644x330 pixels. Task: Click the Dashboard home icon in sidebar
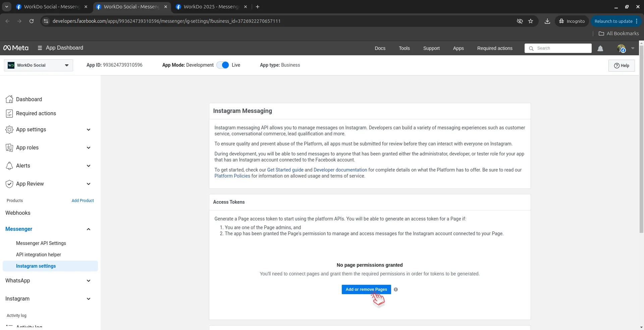9,99
